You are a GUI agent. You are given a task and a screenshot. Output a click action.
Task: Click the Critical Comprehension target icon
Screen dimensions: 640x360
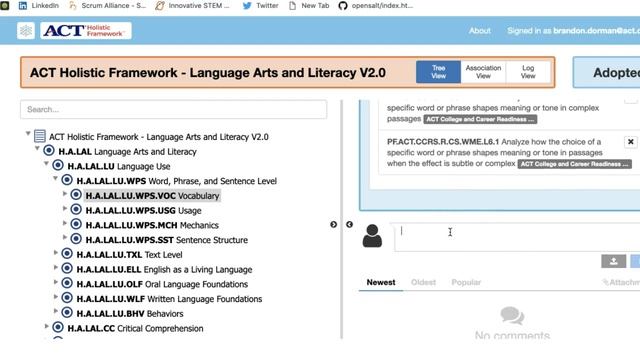point(58,327)
